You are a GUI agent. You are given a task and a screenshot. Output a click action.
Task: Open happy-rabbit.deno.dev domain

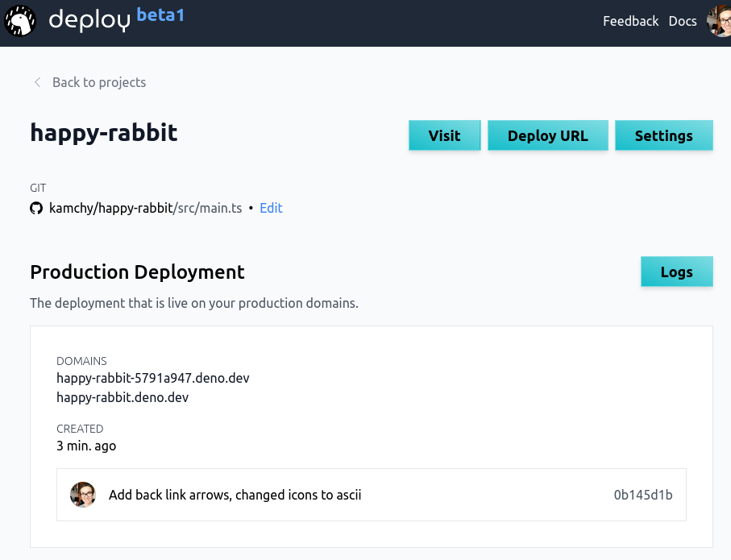(x=123, y=397)
